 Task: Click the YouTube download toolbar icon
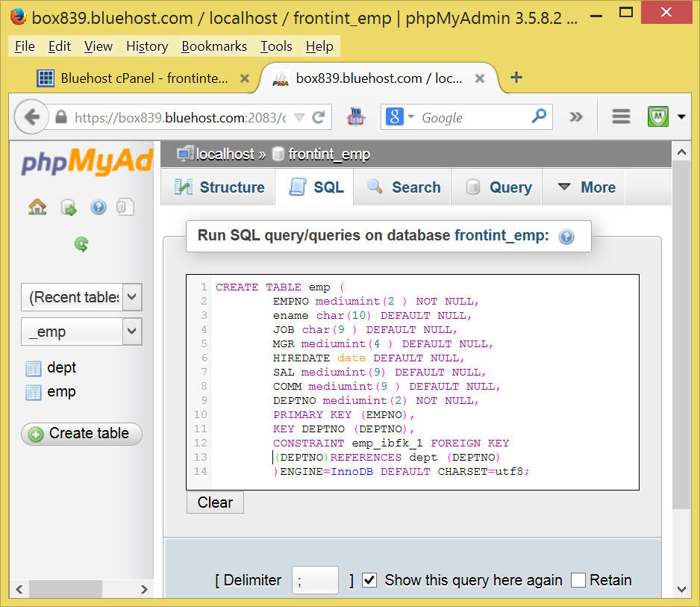[356, 117]
